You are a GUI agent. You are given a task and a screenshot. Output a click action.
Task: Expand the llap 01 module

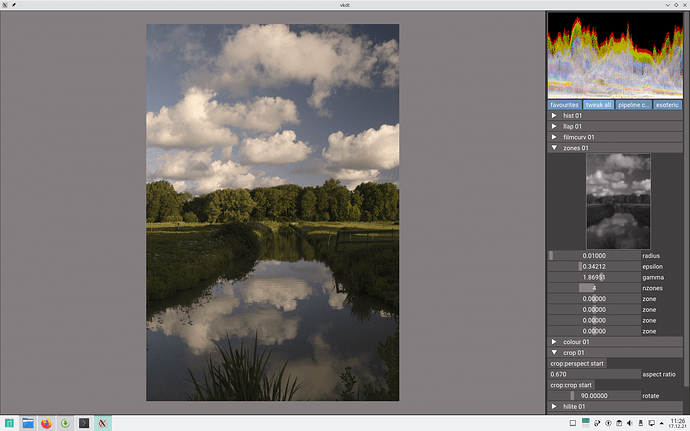555,126
